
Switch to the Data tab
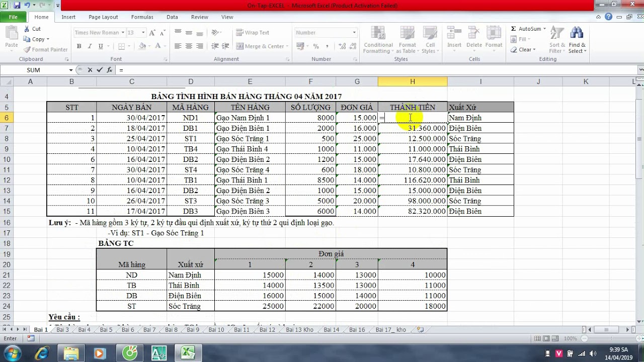coord(172,17)
